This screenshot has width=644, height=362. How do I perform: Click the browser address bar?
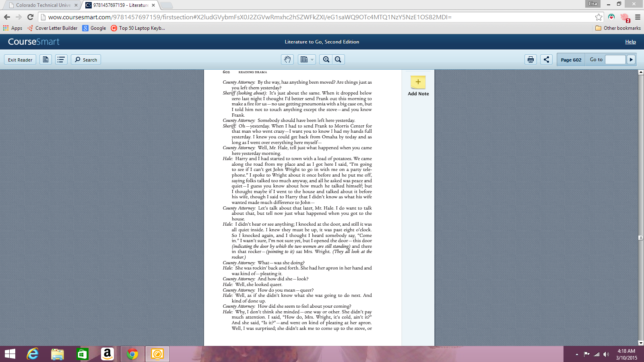point(316,17)
